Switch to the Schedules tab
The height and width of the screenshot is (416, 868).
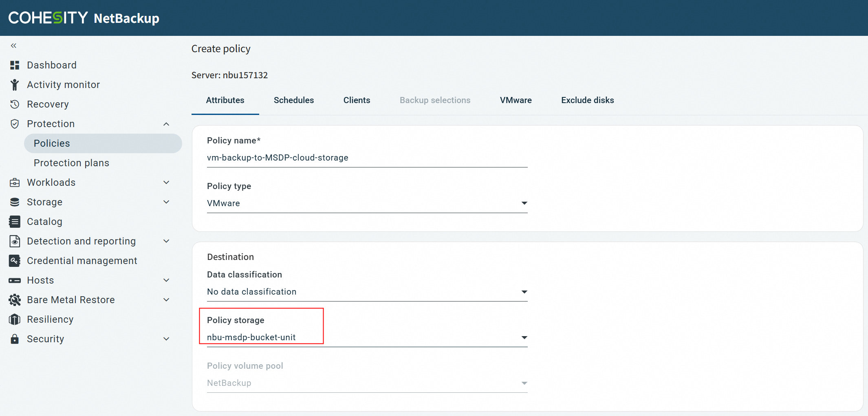click(294, 100)
